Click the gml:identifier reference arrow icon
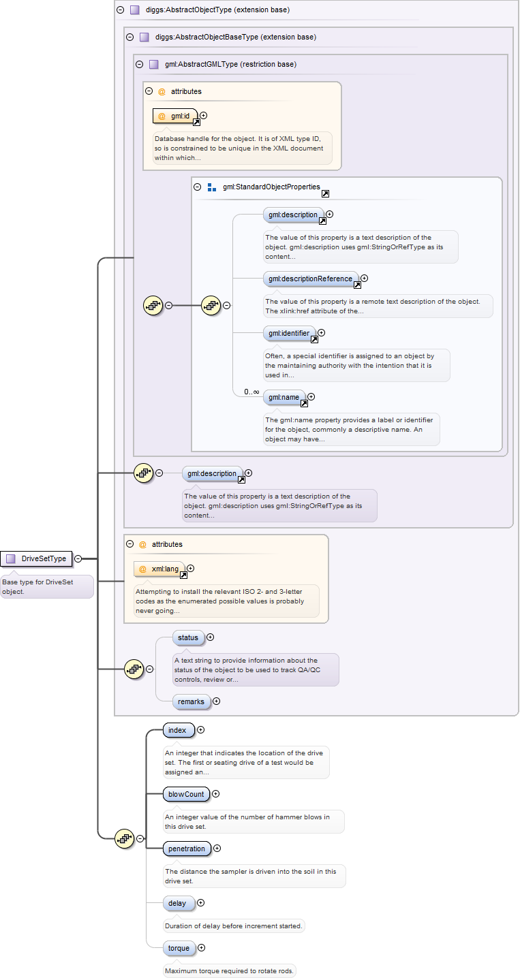This screenshot has height=980, width=520. click(313, 340)
